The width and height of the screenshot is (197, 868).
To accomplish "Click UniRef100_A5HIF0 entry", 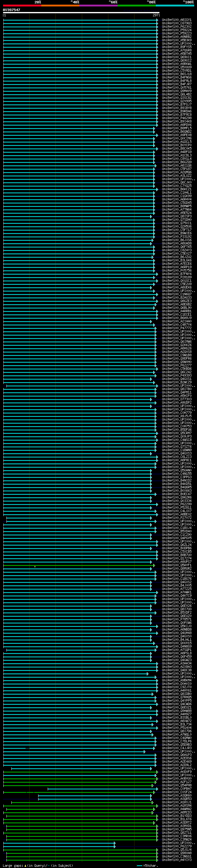I will pyautogui.click(x=176, y=396).
